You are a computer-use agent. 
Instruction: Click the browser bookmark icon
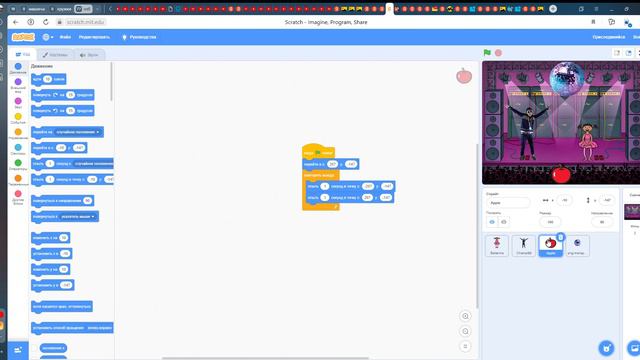point(593,22)
